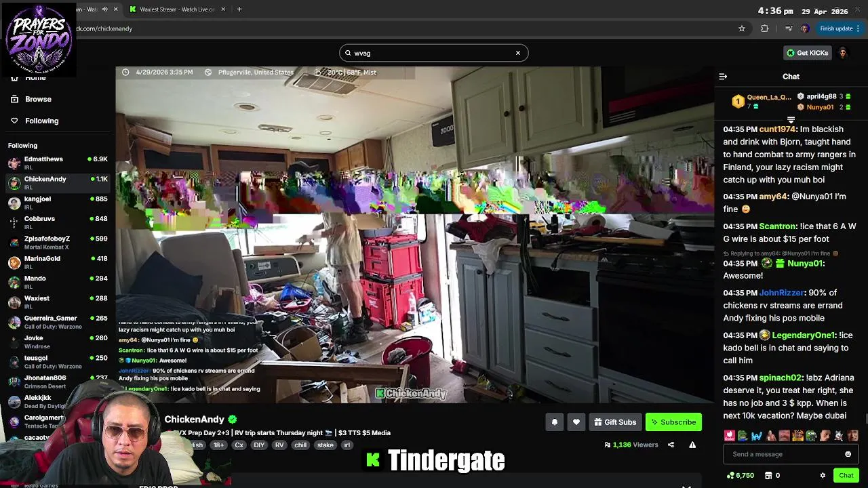Select ChickenAndy in the Following list

[58, 182]
